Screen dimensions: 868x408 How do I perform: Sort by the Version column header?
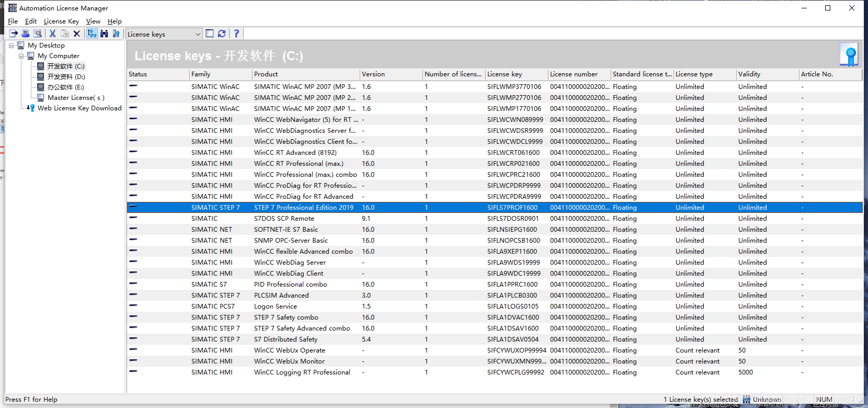click(391, 74)
